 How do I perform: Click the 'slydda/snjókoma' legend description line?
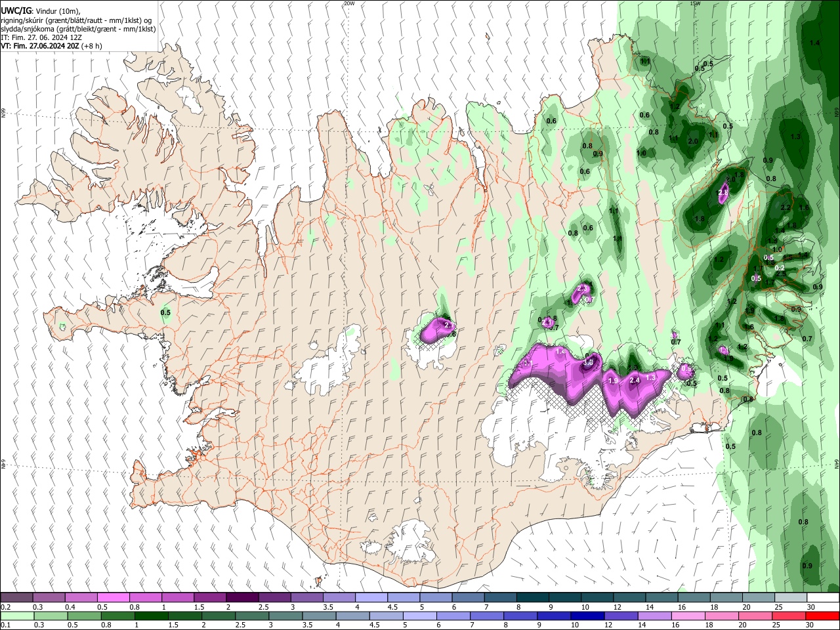[x=78, y=29]
